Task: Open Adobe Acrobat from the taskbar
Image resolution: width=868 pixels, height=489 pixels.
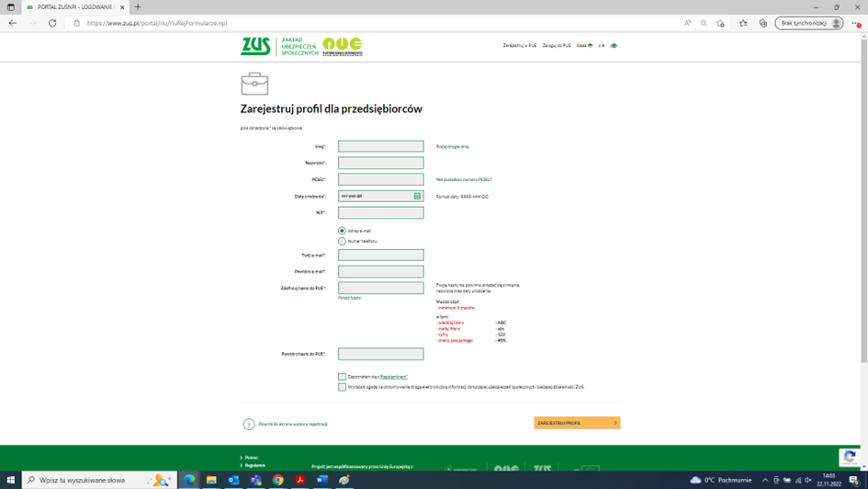Action: [299, 480]
